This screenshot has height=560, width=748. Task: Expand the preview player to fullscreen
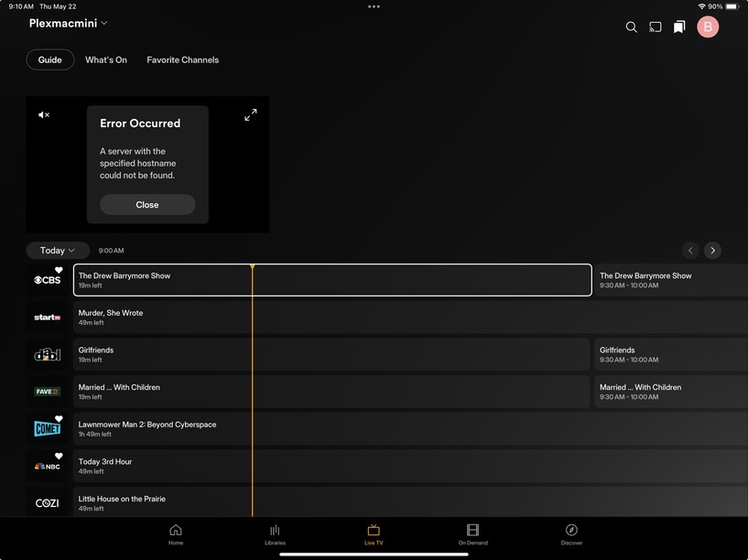pyautogui.click(x=251, y=115)
